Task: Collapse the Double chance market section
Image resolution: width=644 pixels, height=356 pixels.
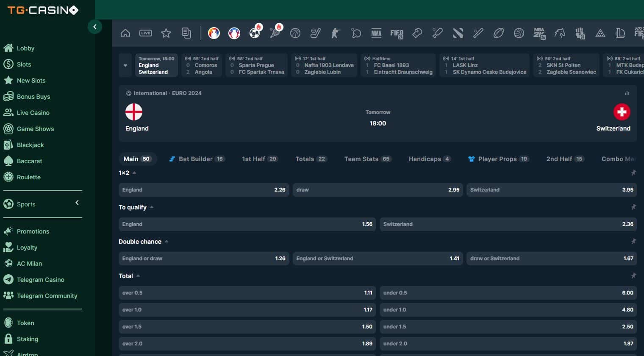Action: click(167, 241)
